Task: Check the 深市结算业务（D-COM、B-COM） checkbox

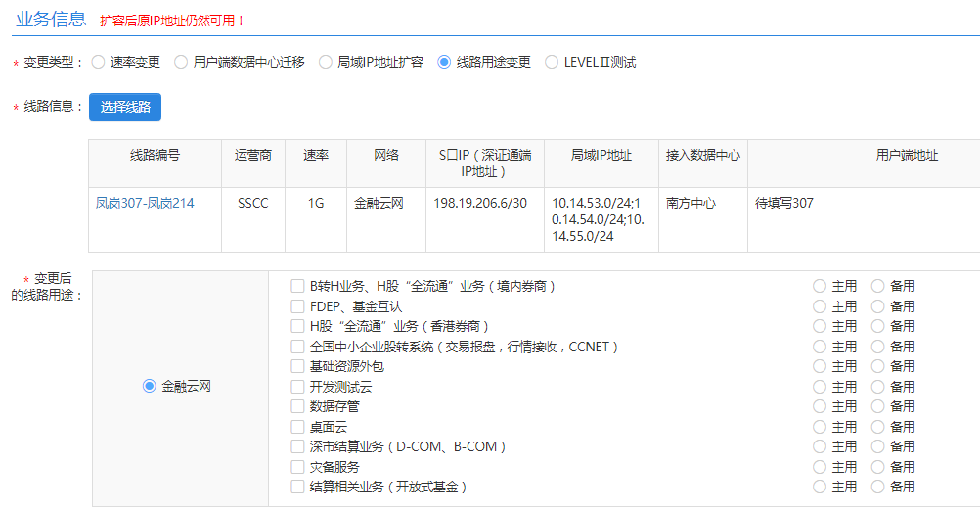Action: coord(297,446)
